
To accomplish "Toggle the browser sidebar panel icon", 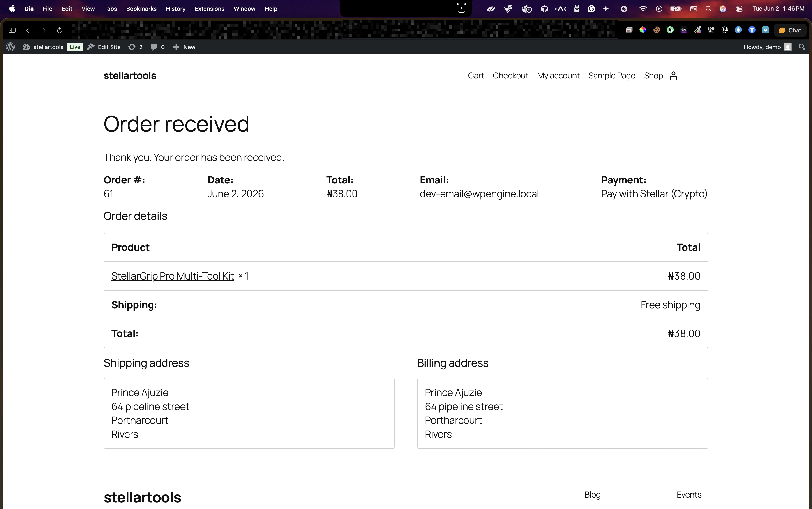I will coord(12,30).
